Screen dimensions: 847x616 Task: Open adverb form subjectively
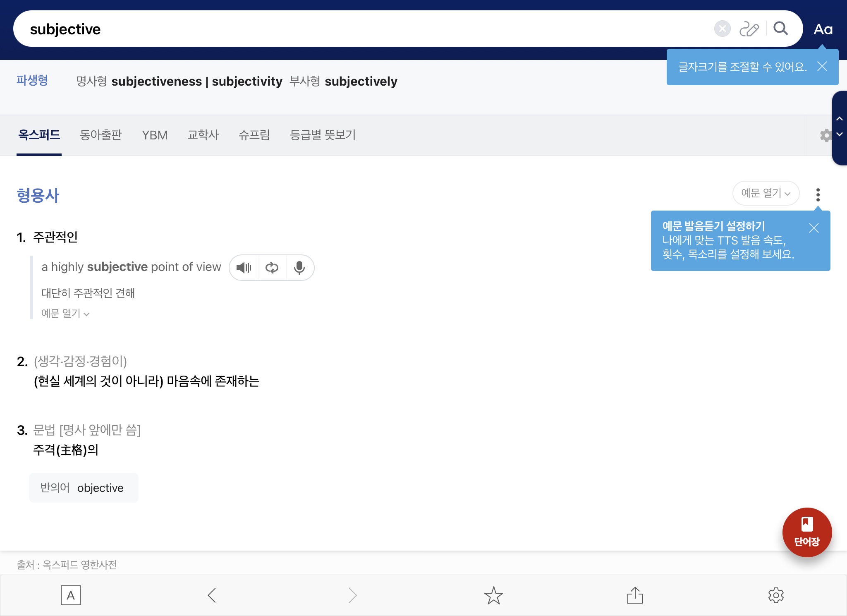coord(361,81)
